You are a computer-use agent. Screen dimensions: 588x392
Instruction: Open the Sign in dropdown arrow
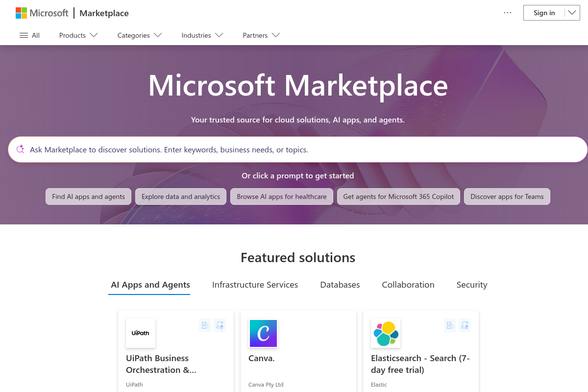coord(572,13)
